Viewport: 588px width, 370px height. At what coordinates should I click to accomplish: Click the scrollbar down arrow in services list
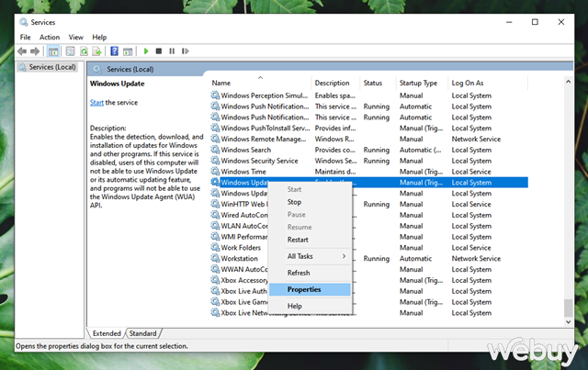(x=569, y=321)
